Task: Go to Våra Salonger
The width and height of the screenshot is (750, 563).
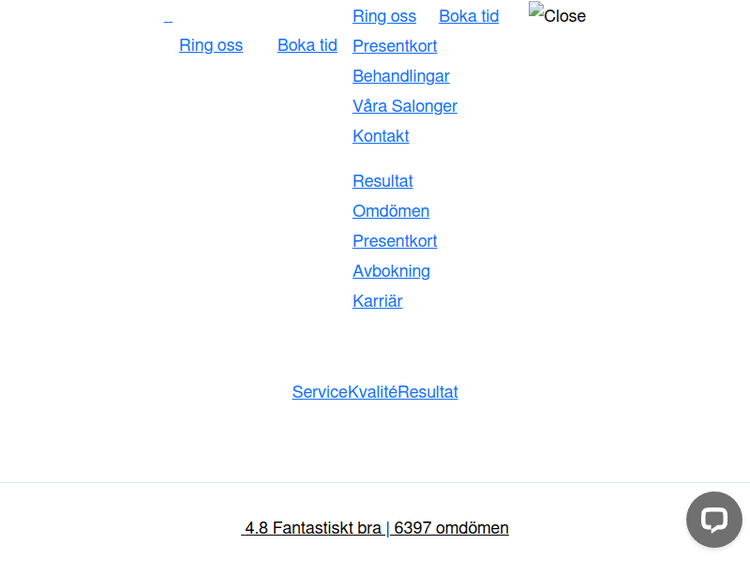Action: click(x=404, y=106)
